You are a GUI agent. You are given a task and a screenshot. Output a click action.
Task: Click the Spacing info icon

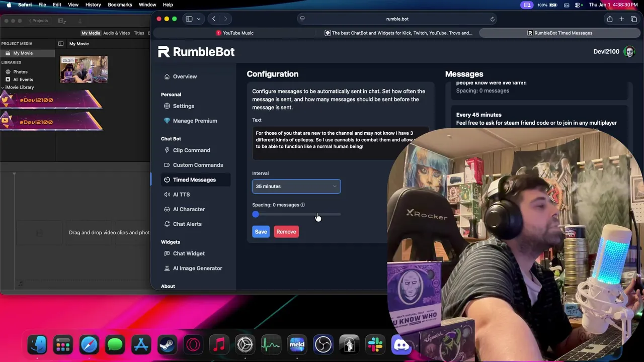click(303, 205)
